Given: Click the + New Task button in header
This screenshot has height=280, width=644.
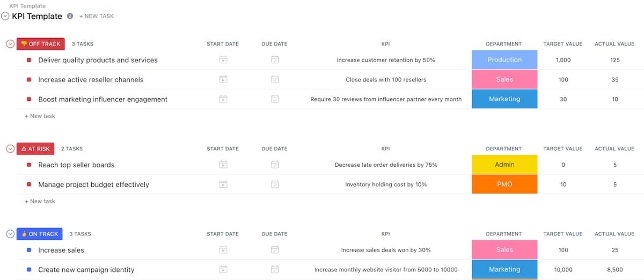Looking at the screenshot, I should (97, 16).
